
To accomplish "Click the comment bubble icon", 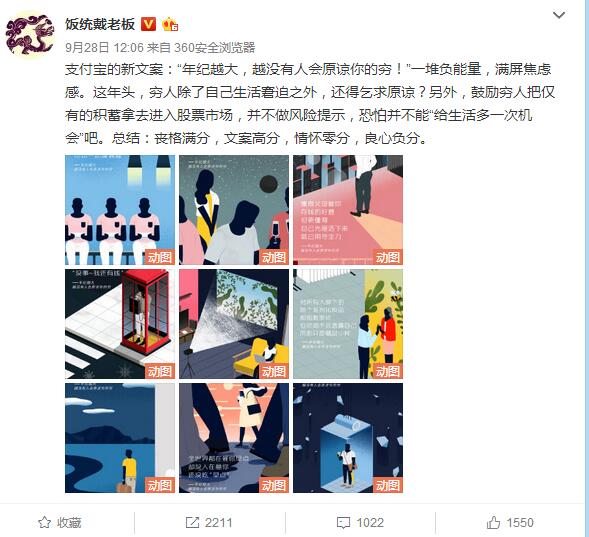I will pos(343,523).
